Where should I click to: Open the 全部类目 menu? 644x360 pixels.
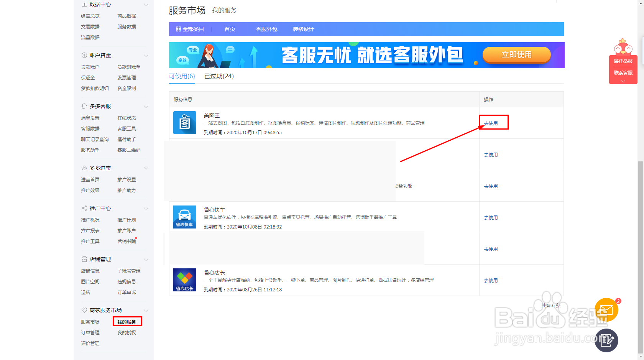coord(190,29)
